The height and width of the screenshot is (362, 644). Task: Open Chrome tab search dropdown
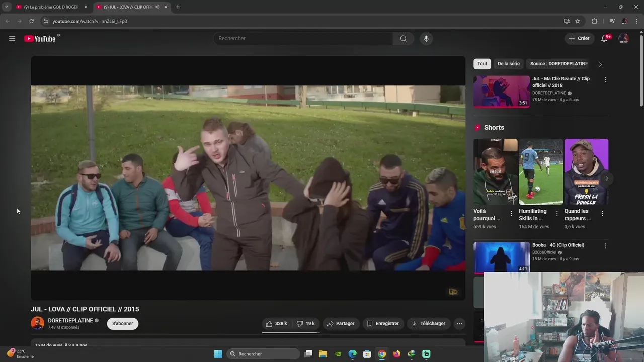pos(7,7)
